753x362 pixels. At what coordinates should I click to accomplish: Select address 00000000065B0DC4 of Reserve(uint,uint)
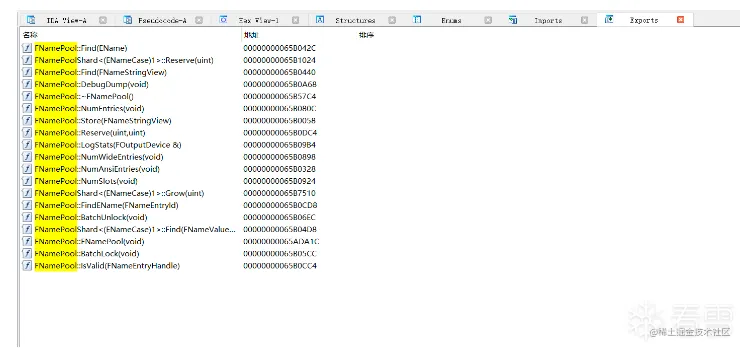[280, 133]
